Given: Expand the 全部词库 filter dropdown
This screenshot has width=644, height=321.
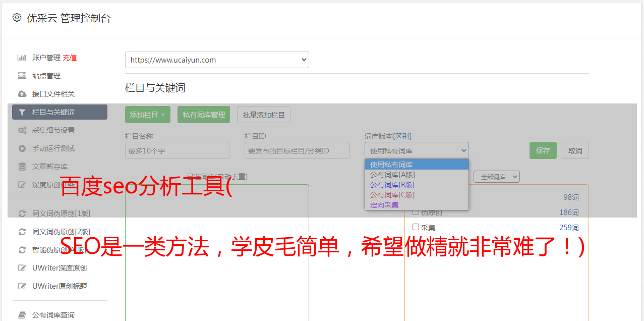Looking at the screenshot, I should [x=496, y=177].
